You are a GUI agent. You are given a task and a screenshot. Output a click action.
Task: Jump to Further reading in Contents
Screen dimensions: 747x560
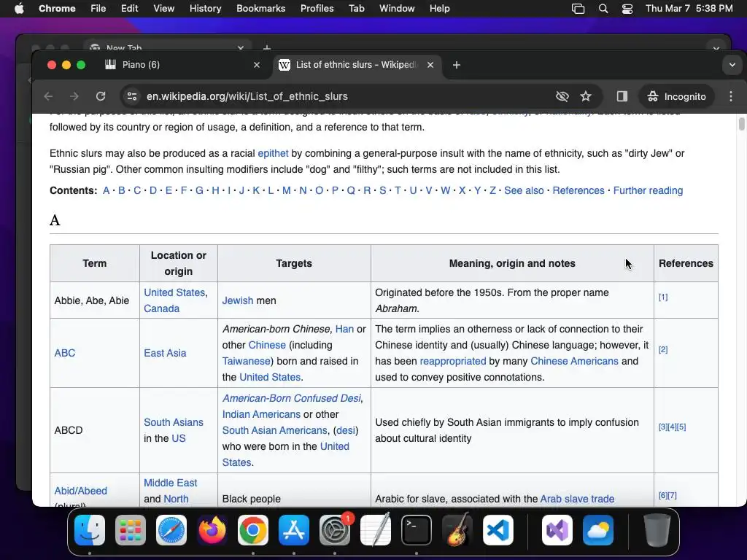point(648,190)
